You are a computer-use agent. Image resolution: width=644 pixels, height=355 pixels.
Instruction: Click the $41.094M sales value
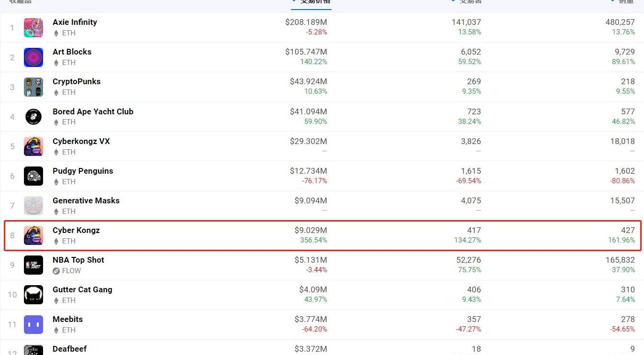point(309,111)
